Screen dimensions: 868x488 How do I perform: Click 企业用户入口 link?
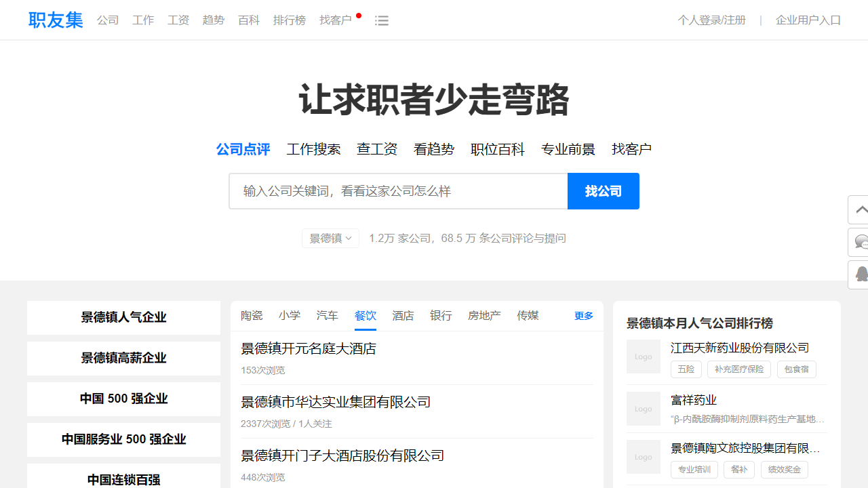tap(808, 20)
